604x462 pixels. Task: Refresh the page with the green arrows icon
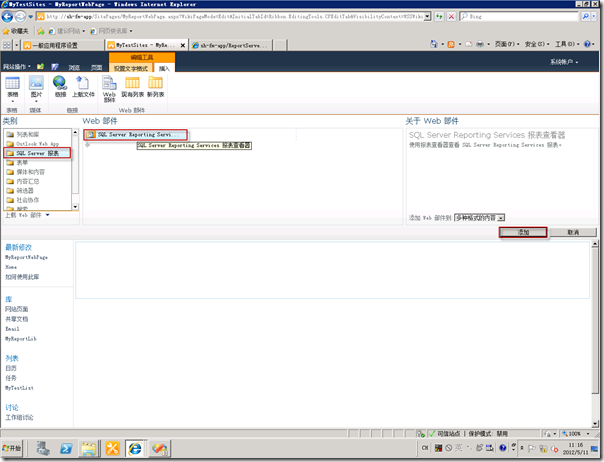pyautogui.click(x=439, y=17)
